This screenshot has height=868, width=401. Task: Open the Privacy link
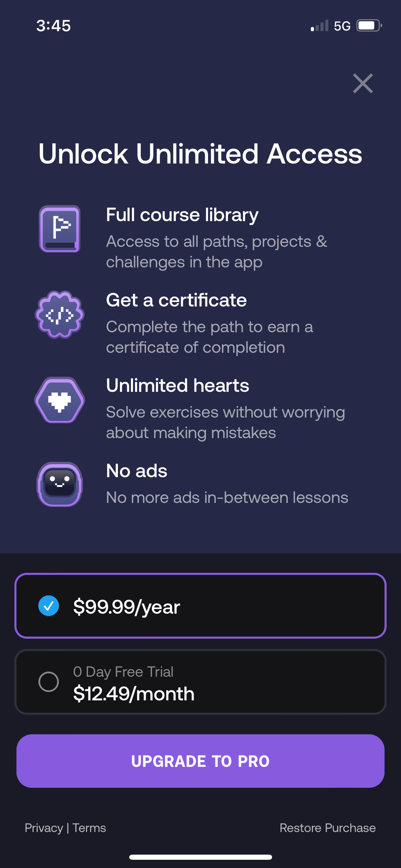(x=43, y=828)
